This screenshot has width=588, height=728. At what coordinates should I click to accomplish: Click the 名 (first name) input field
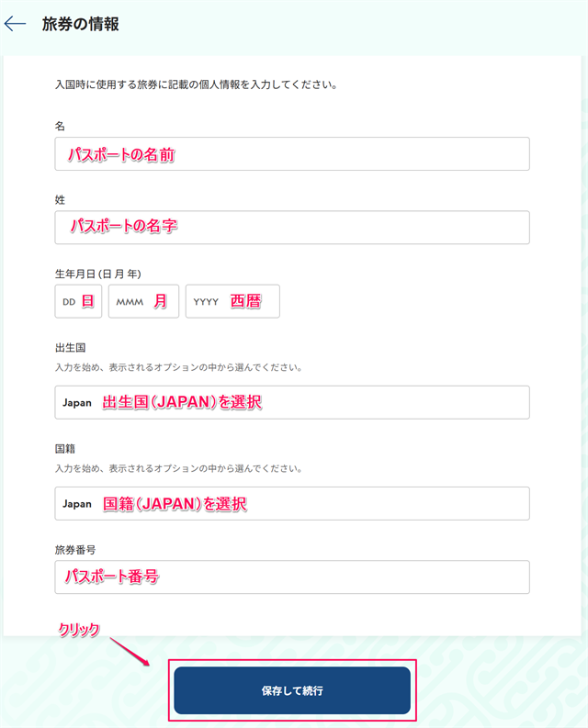(291, 154)
